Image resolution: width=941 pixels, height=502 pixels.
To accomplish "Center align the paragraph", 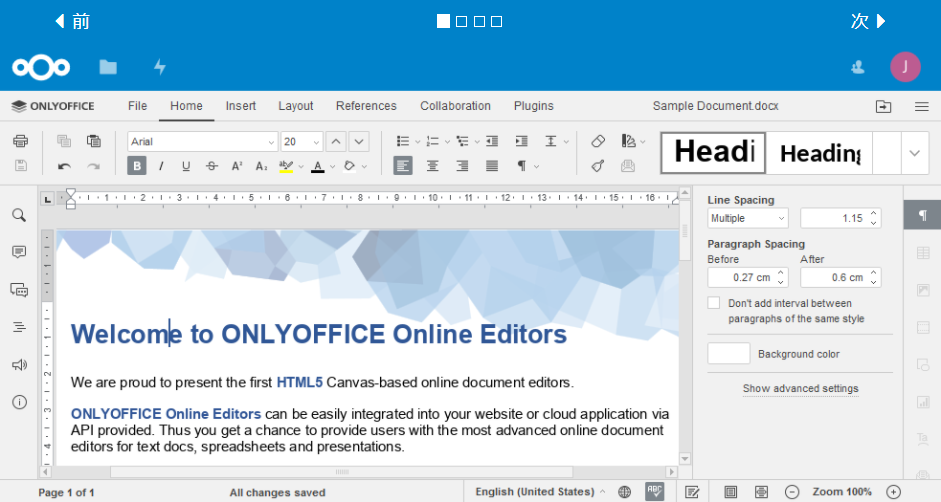I will [432, 166].
